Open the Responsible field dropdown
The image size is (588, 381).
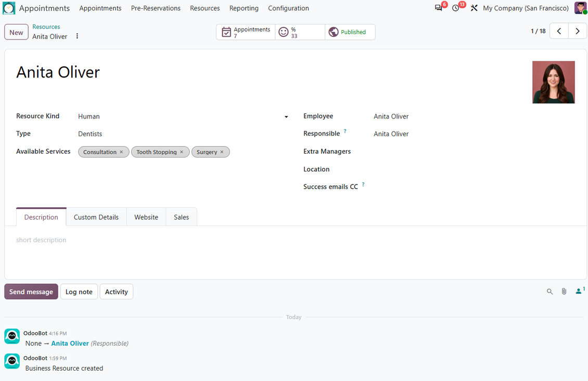pos(475,134)
